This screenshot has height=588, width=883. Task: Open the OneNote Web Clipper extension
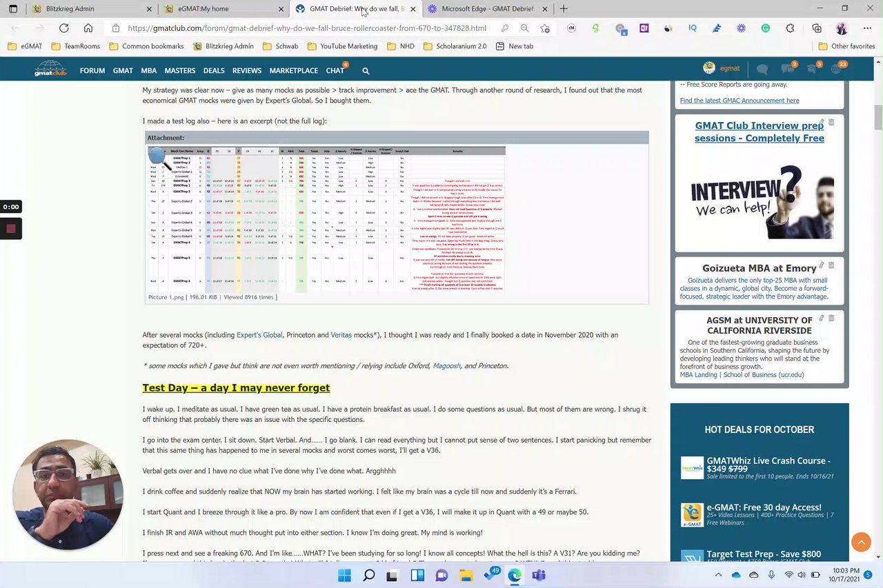click(x=644, y=28)
